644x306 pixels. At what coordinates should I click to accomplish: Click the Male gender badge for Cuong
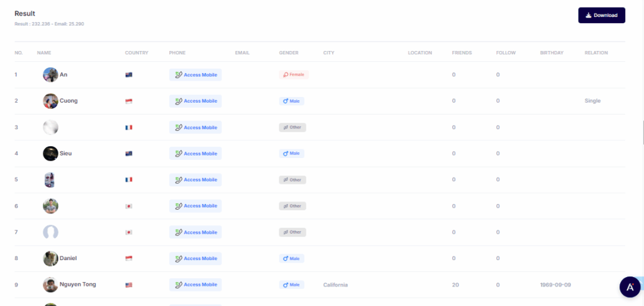pyautogui.click(x=292, y=101)
